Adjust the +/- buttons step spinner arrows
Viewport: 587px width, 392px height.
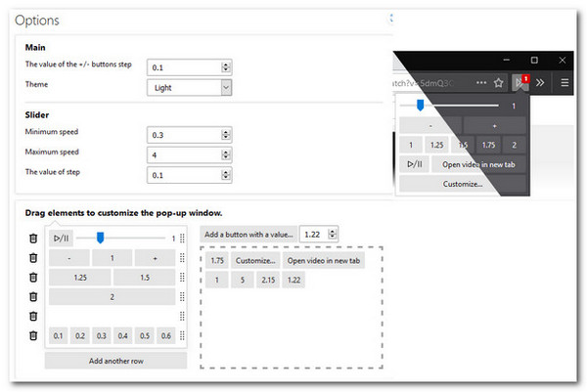point(226,67)
